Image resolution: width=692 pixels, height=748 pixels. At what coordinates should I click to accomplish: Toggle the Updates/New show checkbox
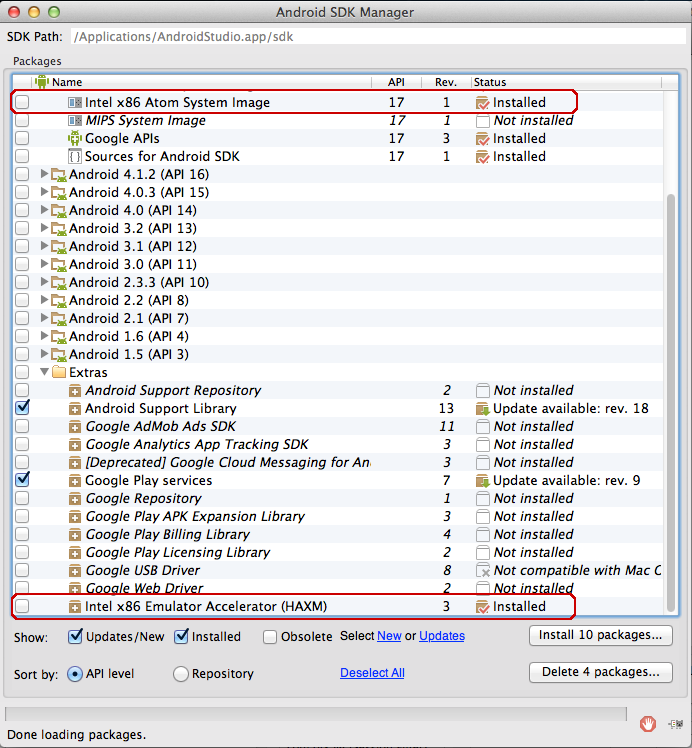pos(75,636)
